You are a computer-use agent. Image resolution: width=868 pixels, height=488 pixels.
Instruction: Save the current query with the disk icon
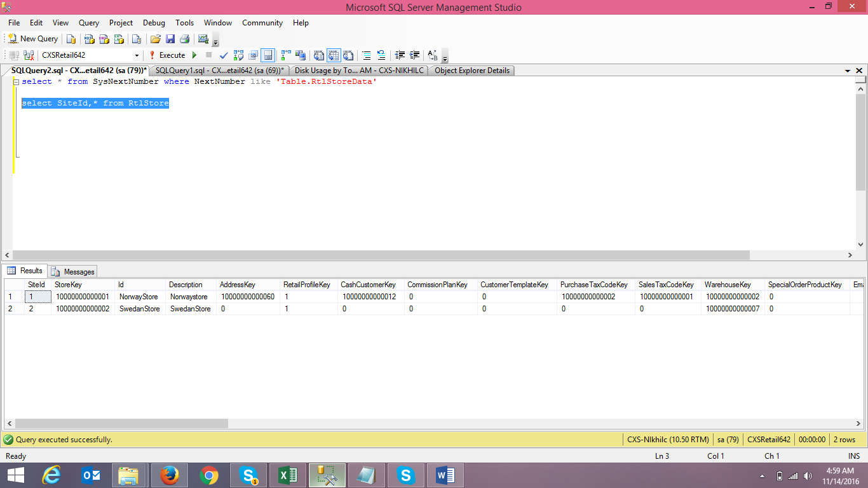170,39
